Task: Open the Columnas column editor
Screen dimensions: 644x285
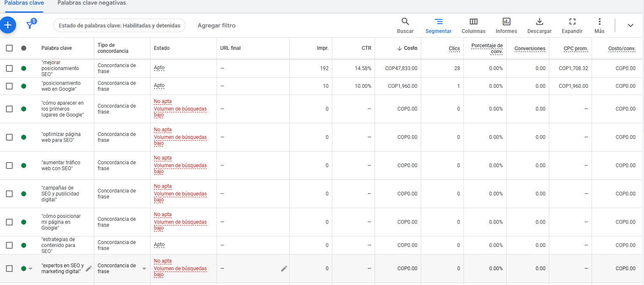Action: pyautogui.click(x=473, y=22)
